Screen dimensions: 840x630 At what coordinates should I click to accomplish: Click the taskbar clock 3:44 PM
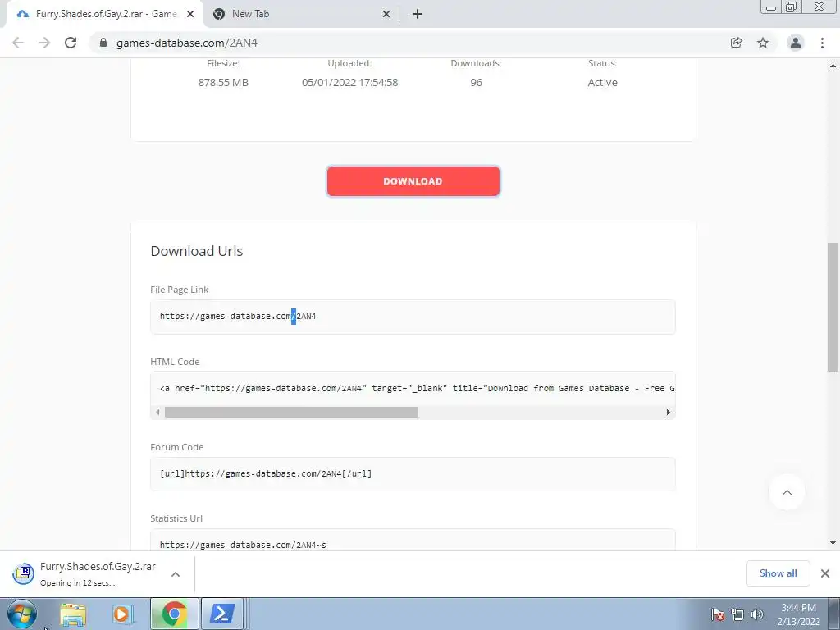click(798, 608)
